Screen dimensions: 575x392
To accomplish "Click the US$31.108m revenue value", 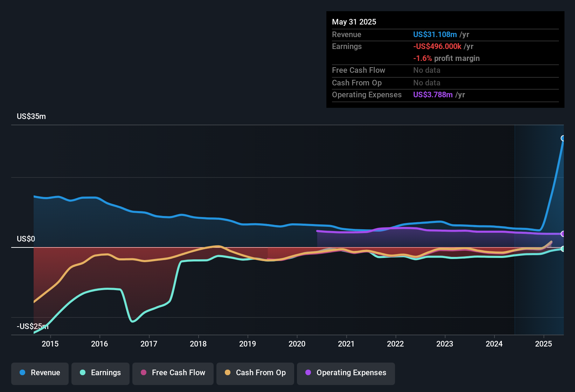I will 435,34.
